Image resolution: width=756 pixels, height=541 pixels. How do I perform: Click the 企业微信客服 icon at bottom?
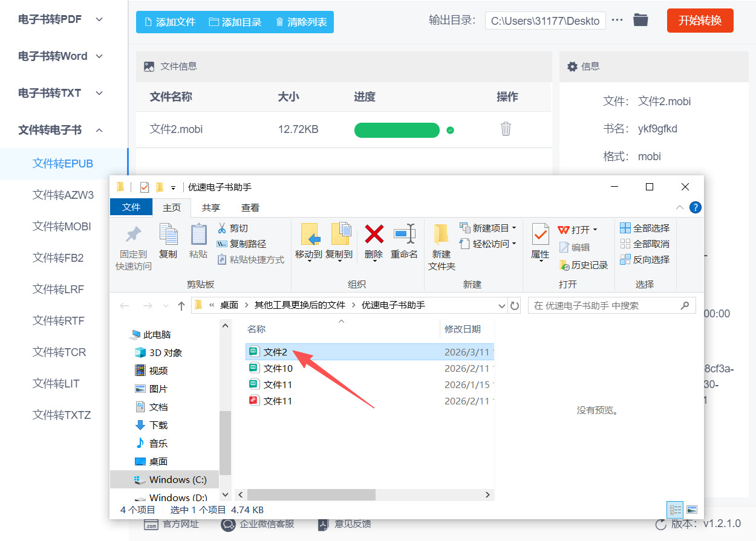click(x=227, y=523)
